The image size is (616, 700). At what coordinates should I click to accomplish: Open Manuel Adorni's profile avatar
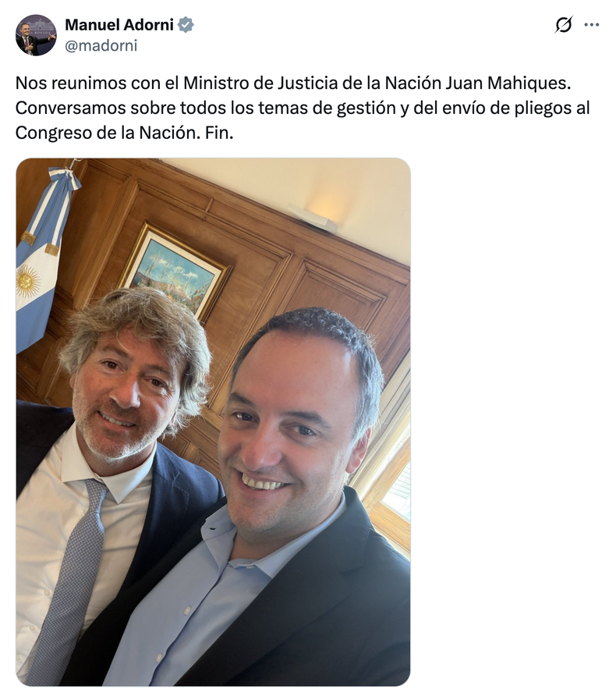(36, 35)
